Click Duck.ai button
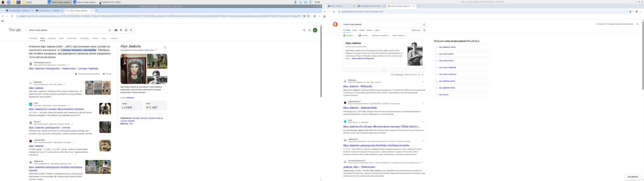This screenshot has width=644, height=181. 416,30
